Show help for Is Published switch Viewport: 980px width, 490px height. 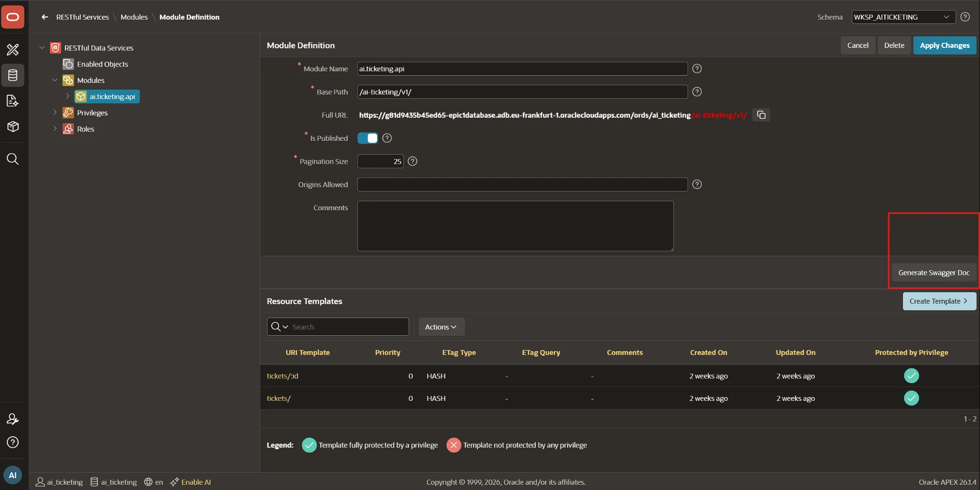point(387,138)
